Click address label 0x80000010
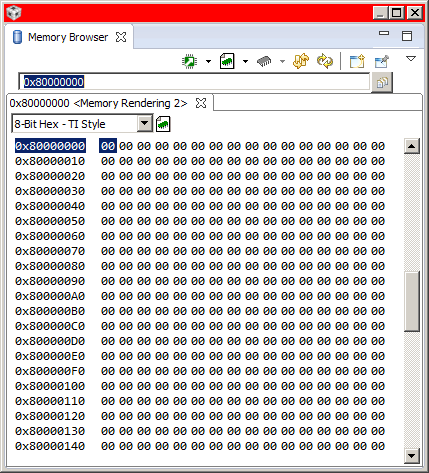This screenshot has height=473, width=429. [50, 161]
